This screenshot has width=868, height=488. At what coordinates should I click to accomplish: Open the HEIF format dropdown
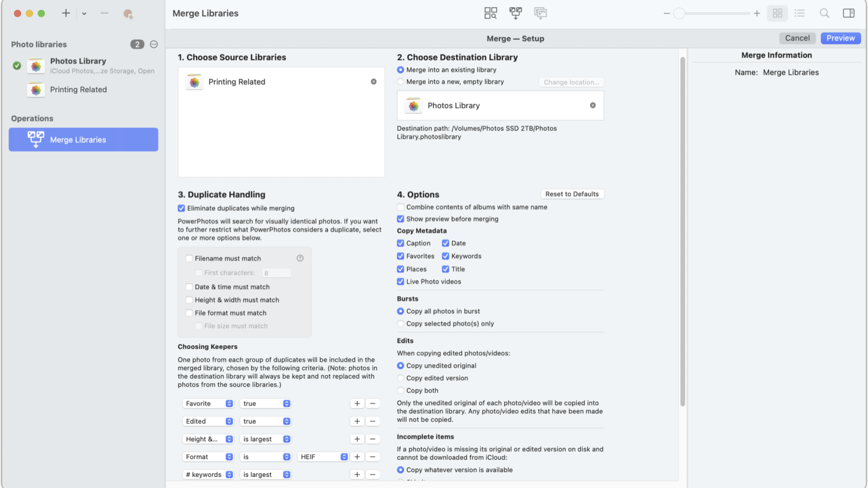tap(323, 457)
